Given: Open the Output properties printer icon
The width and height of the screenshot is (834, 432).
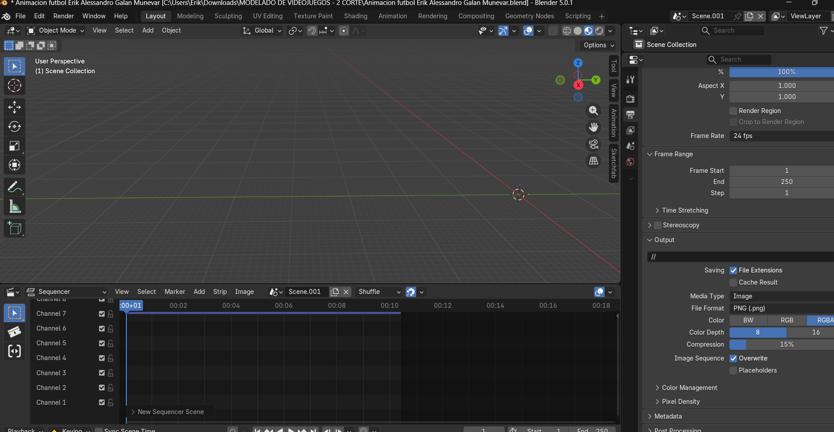Looking at the screenshot, I should point(630,114).
